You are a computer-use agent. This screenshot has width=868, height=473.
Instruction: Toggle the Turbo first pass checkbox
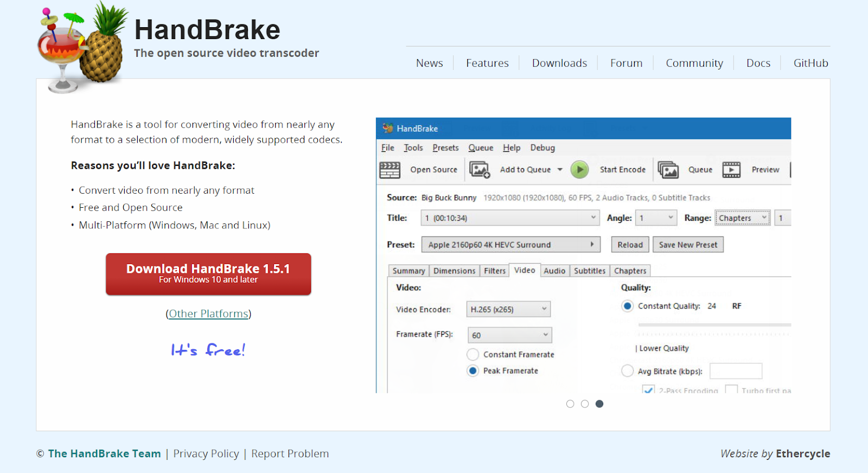pyautogui.click(x=731, y=389)
